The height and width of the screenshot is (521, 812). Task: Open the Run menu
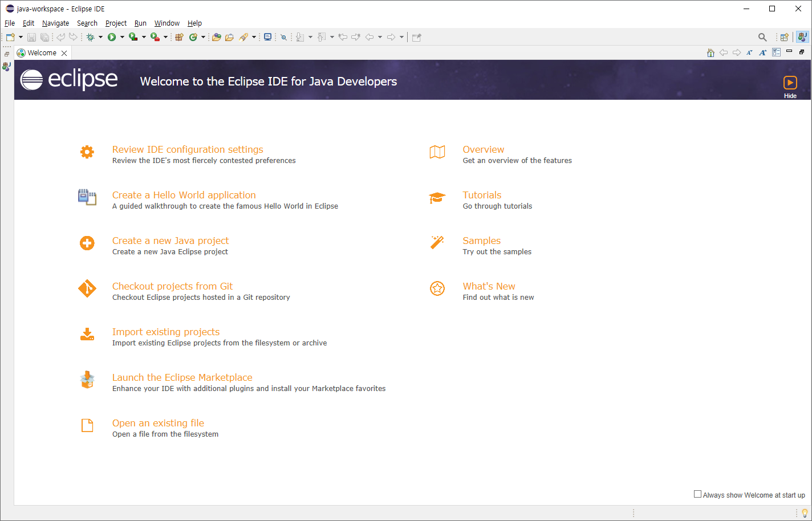click(x=140, y=23)
